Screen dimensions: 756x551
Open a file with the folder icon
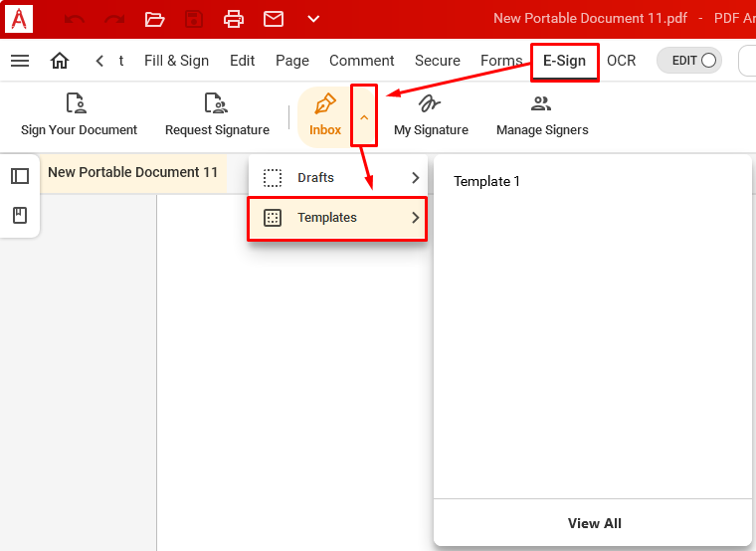click(154, 19)
